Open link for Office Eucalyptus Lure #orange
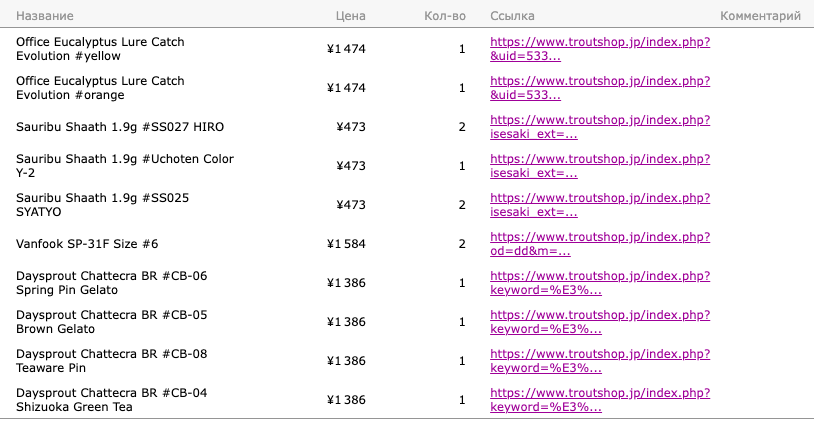Image resolution: width=814 pixels, height=425 pixels. pos(600,88)
